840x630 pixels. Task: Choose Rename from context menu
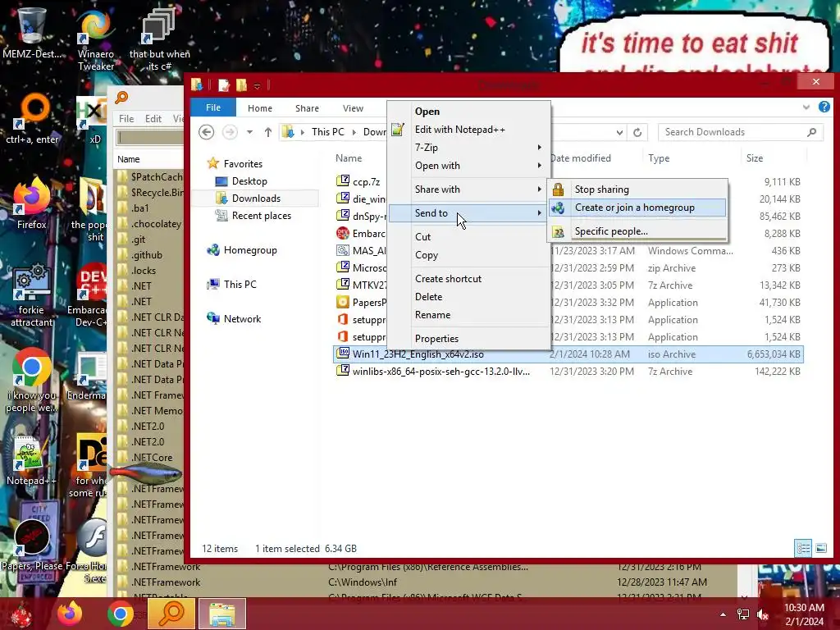pyautogui.click(x=468, y=315)
